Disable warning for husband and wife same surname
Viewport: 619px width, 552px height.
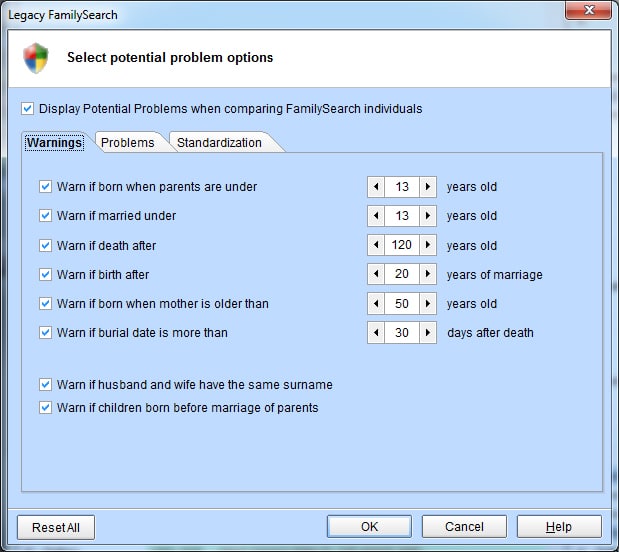coord(45,384)
